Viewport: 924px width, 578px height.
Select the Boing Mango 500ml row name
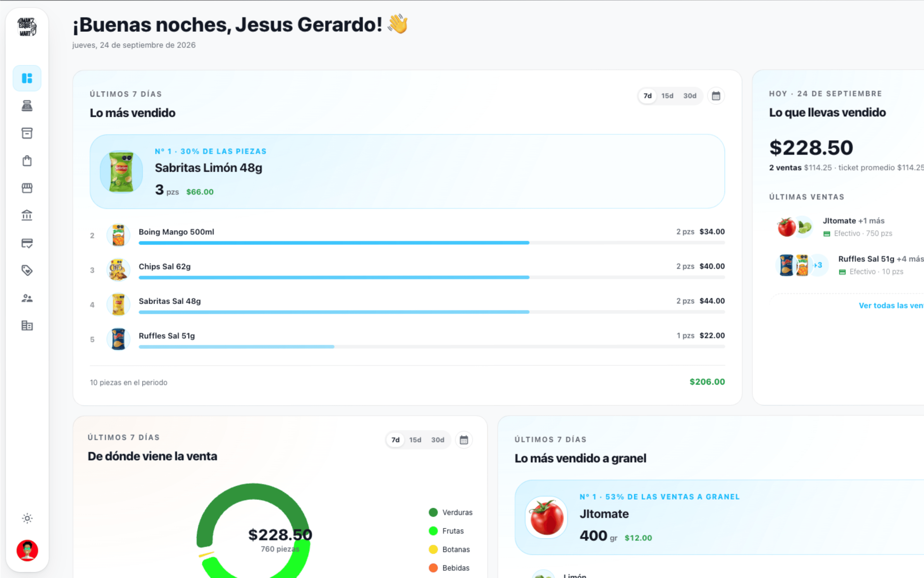coord(176,232)
